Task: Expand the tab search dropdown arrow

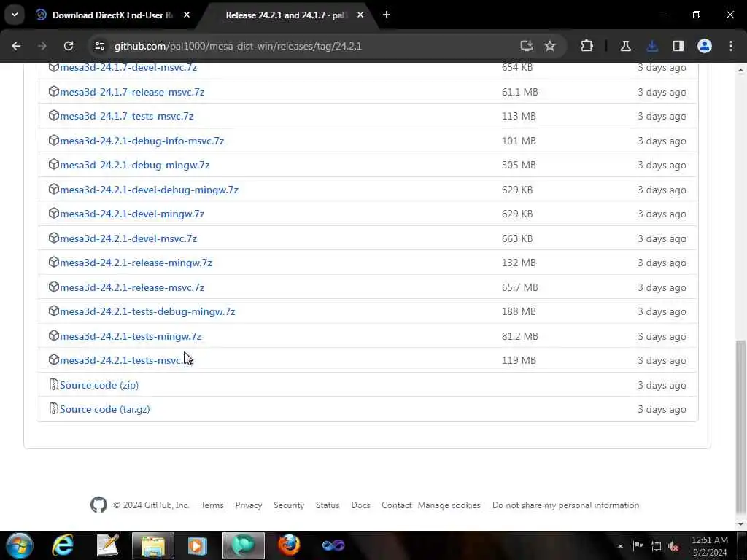Action: pyautogui.click(x=15, y=15)
